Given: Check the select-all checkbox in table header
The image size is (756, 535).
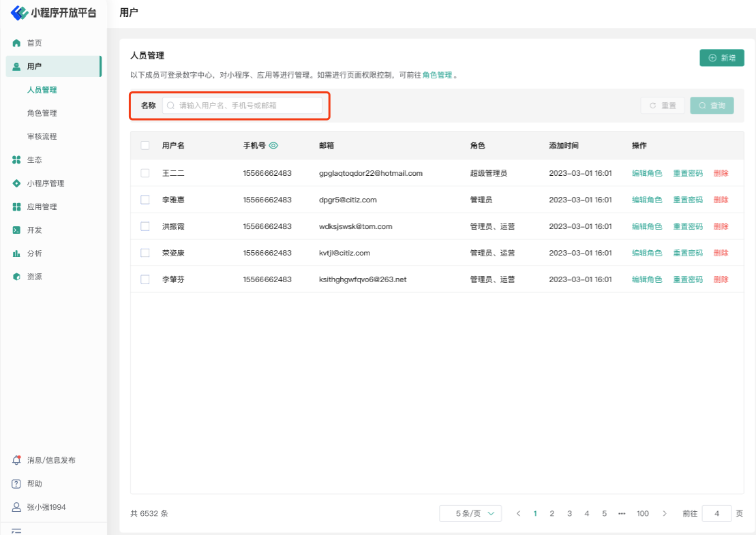Looking at the screenshot, I should click(x=145, y=145).
